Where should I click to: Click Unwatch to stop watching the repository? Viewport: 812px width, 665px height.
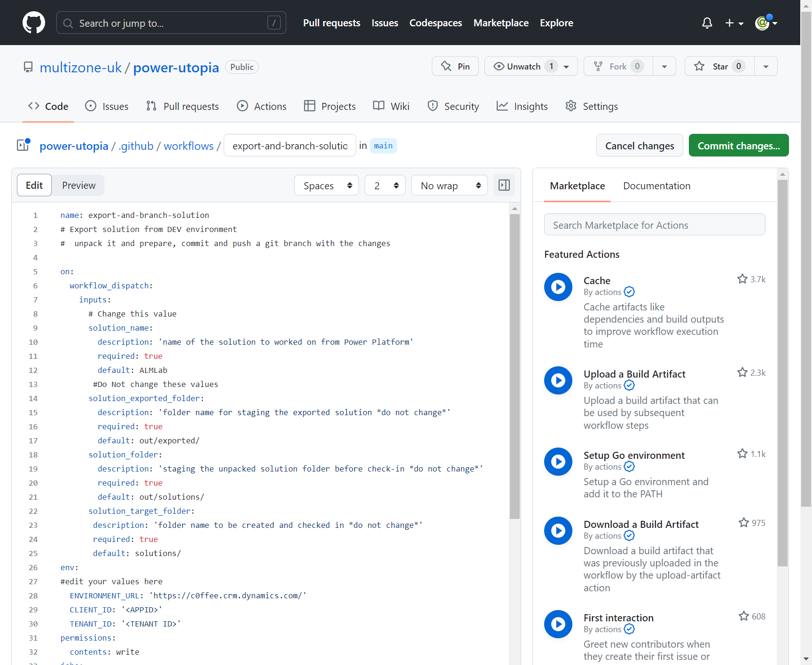(x=523, y=66)
